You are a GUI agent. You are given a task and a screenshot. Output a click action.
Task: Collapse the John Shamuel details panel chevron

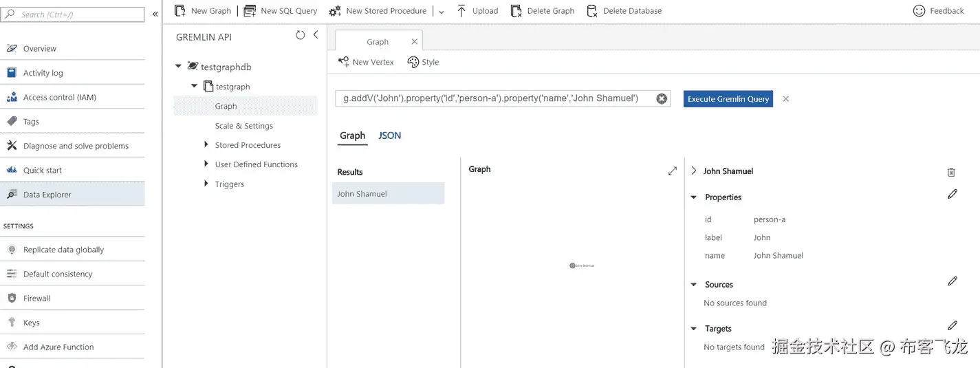[x=693, y=171]
